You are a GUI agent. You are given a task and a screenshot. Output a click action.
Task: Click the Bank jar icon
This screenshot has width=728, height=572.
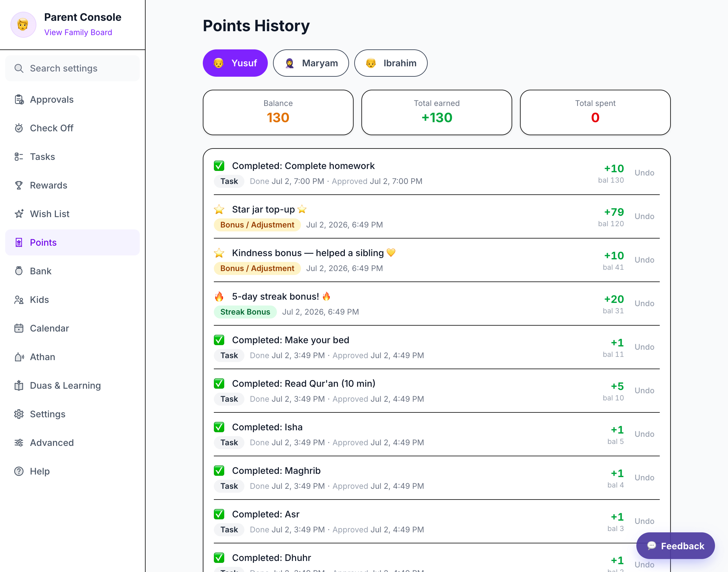19,271
